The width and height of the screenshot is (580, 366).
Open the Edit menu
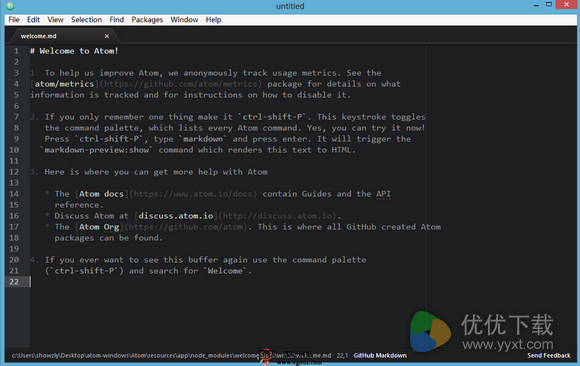tap(33, 20)
